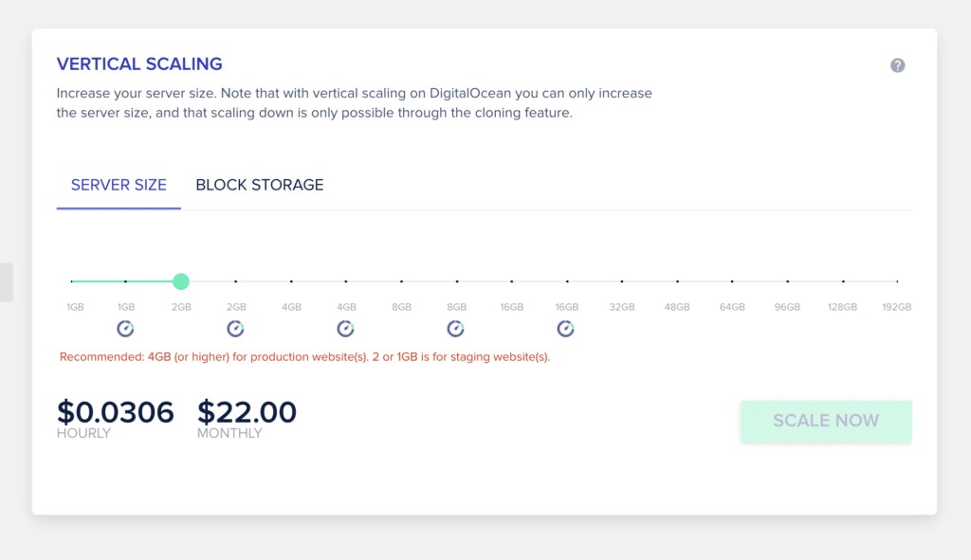Select the 48GB point on the slider
Viewport: 971px width, 560px height.
point(677,281)
